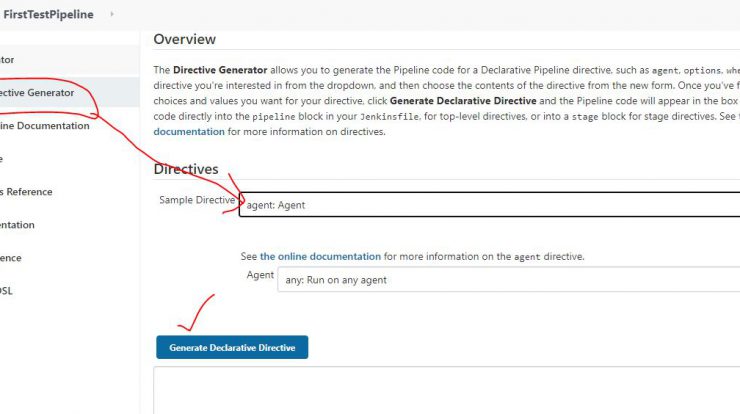The height and width of the screenshot is (414, 740).
Task: Click the Generate Declarative Directive button
Action: pyautogui.click(x=232, y=347)
